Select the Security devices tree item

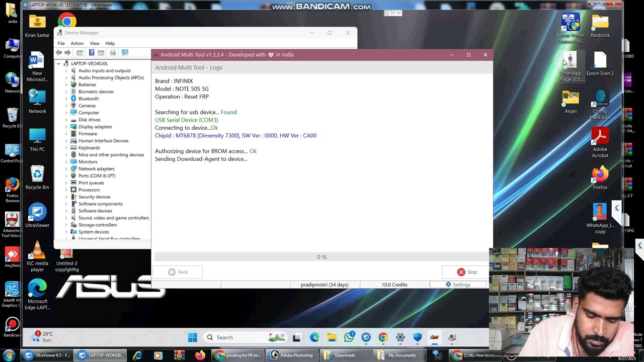(x=95, y=197)
